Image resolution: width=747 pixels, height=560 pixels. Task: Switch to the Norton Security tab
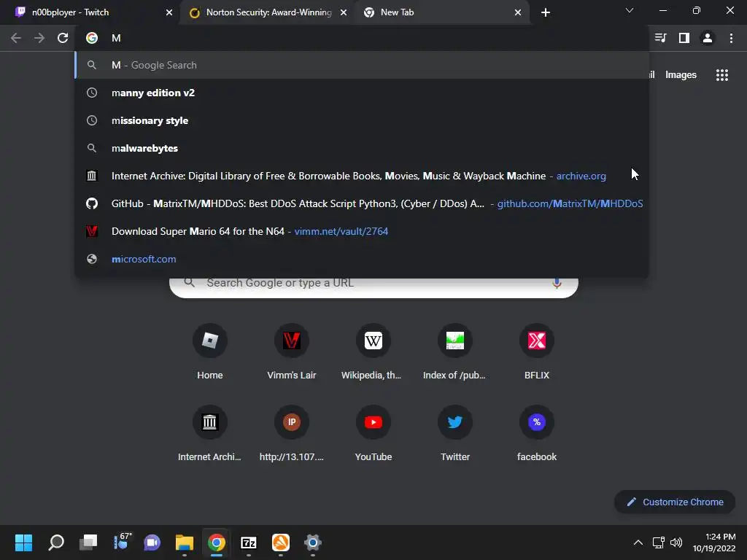pyautogui.click(x=268, y=12)
